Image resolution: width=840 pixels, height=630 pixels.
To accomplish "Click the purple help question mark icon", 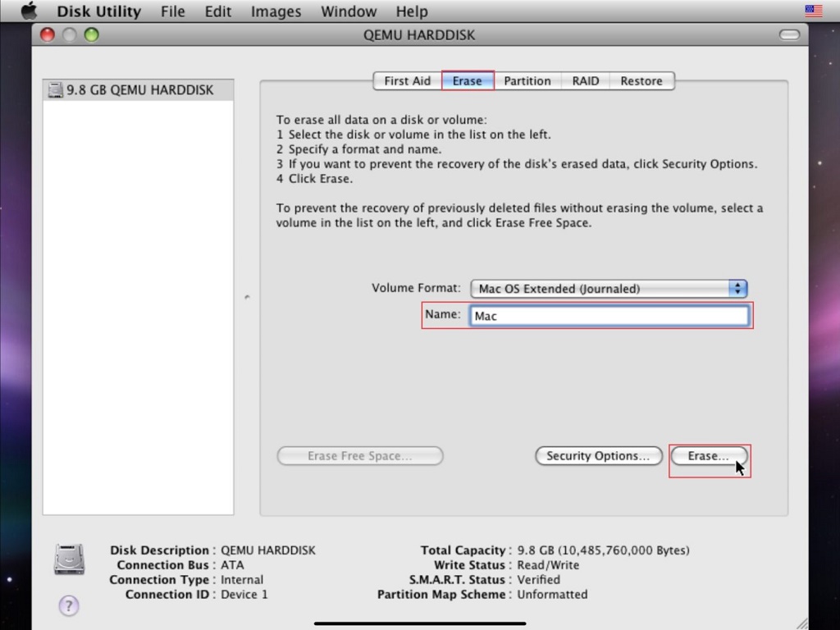I will click(69, 606).
